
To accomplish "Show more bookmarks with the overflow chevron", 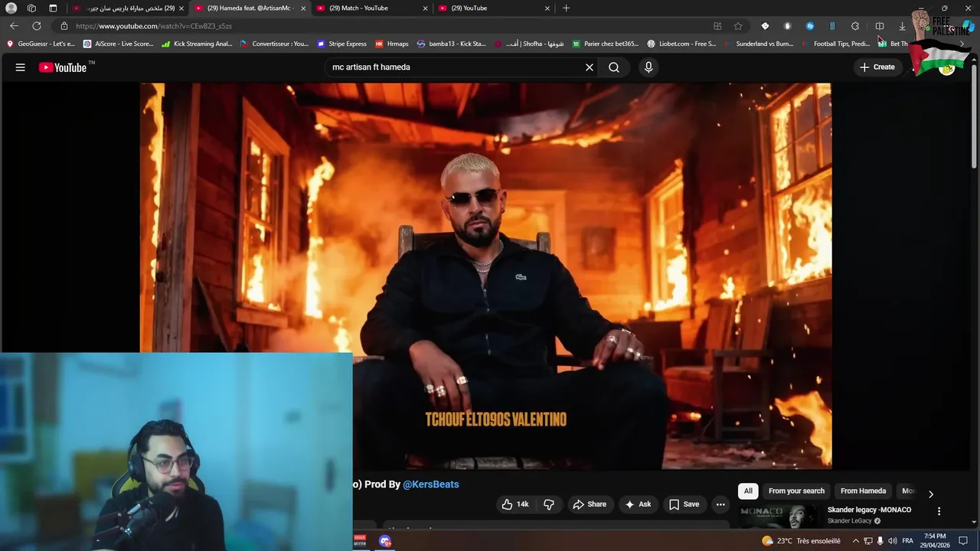I will (x=962, y=44).
